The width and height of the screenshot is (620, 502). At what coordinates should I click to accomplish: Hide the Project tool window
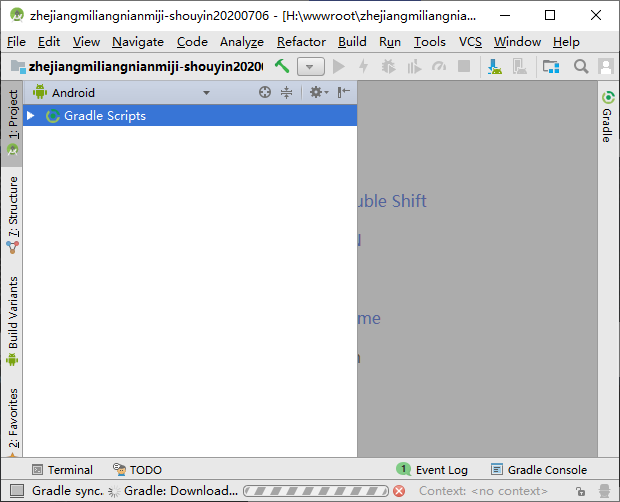click(x=343, y=92)
